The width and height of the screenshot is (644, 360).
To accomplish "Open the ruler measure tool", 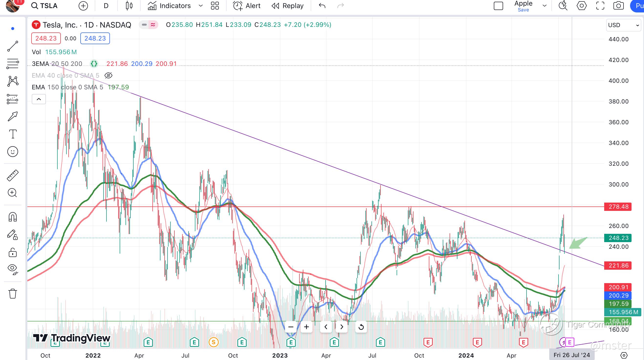I will (x=12, y=175).
